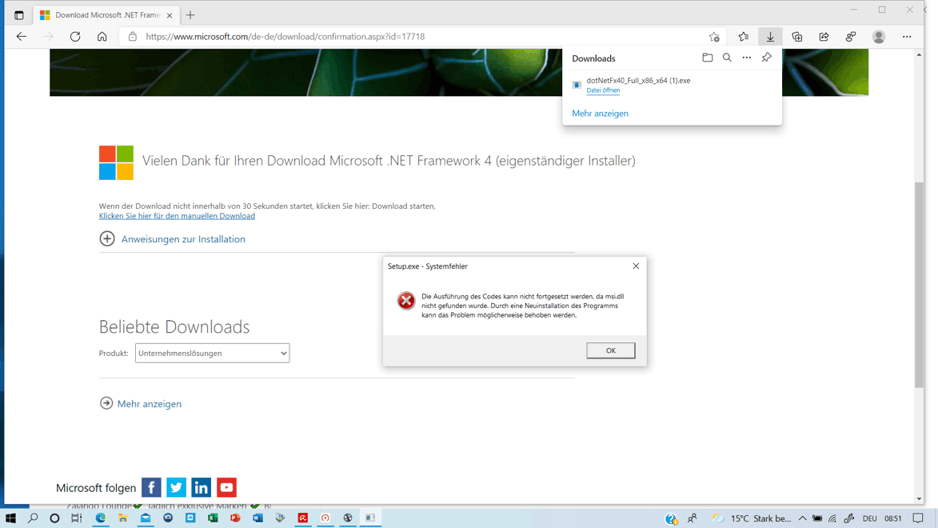Open Microsoft's LinkedIn page icon
Viewport: 938px width, 528px height.
click(x=202, y=487)
